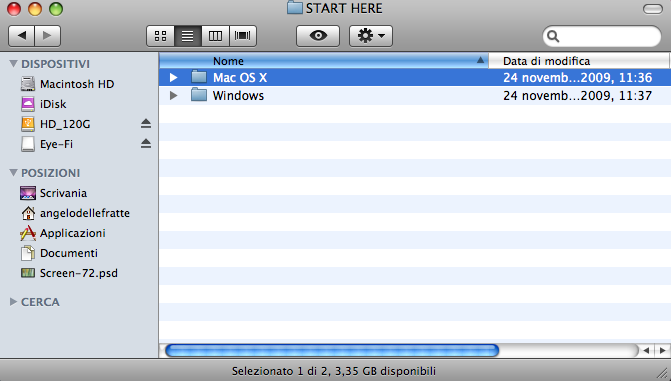Image resolution: width=671 pixels, height=381 pixels.
Task: Select the Mac OS X folder name
Action: (x=240, y=77)
